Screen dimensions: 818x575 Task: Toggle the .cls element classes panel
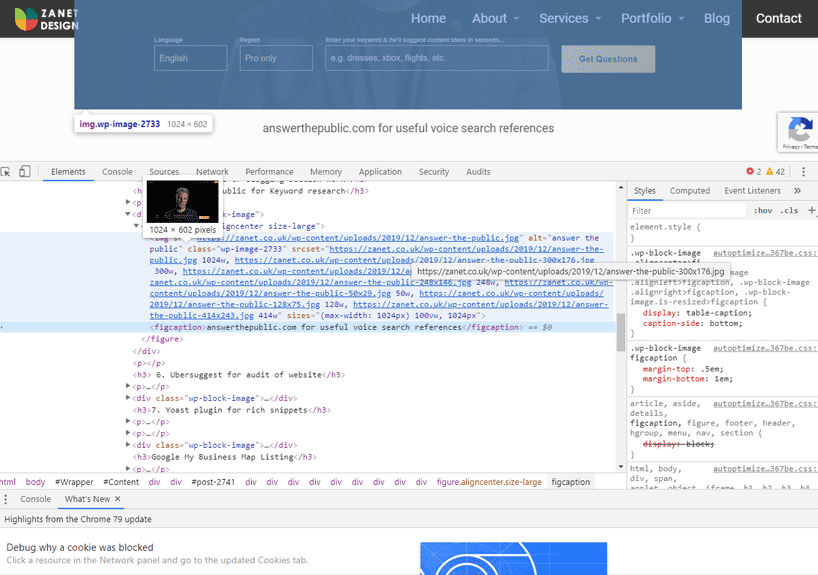pyautogui.click(x=789, y=211)
